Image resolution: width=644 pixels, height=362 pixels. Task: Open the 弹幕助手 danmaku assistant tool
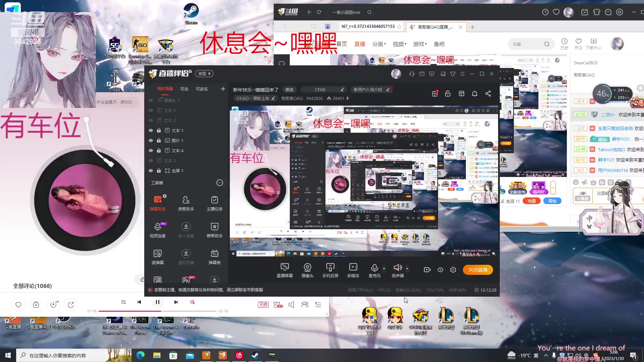tap(158, 203)
